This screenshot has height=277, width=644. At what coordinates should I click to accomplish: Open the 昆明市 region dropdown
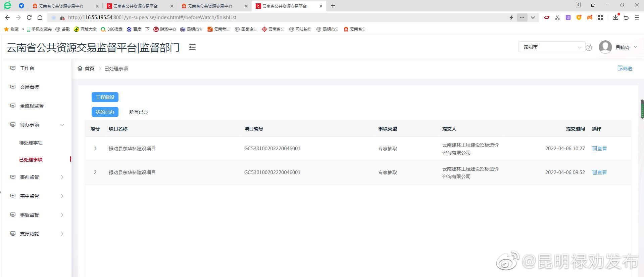(552, 47)
